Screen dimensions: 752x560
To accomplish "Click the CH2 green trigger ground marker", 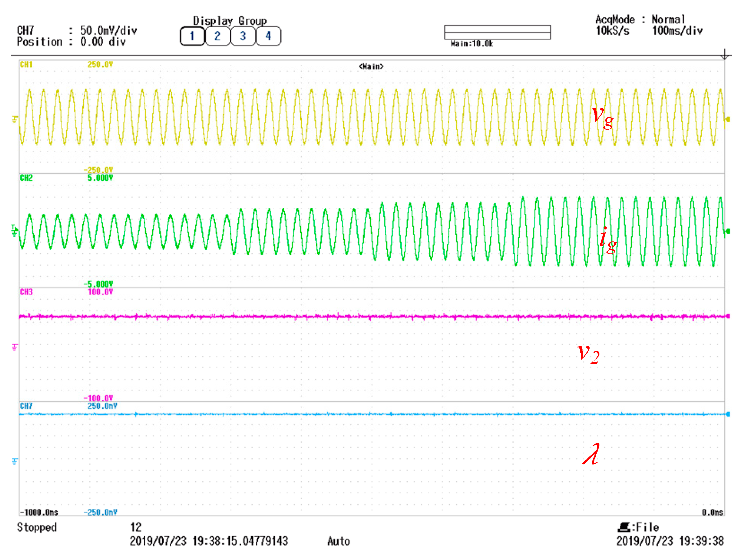I will tap(14, 231).
